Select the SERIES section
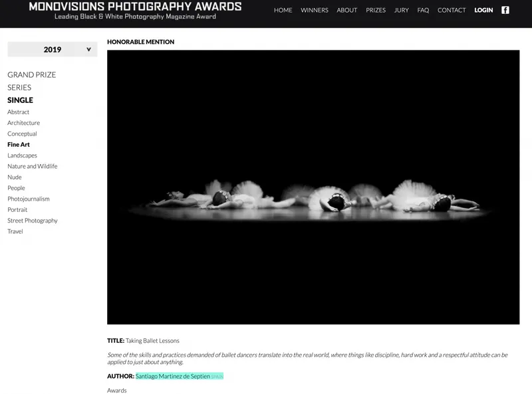532x394 pixels. pos(19,88)
